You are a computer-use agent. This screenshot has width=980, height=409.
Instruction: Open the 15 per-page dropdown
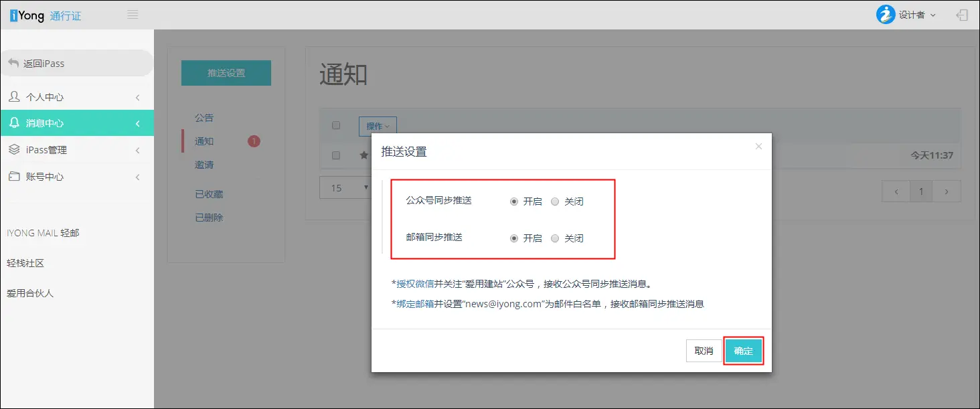pyautogui.click(x=346, y=188)
